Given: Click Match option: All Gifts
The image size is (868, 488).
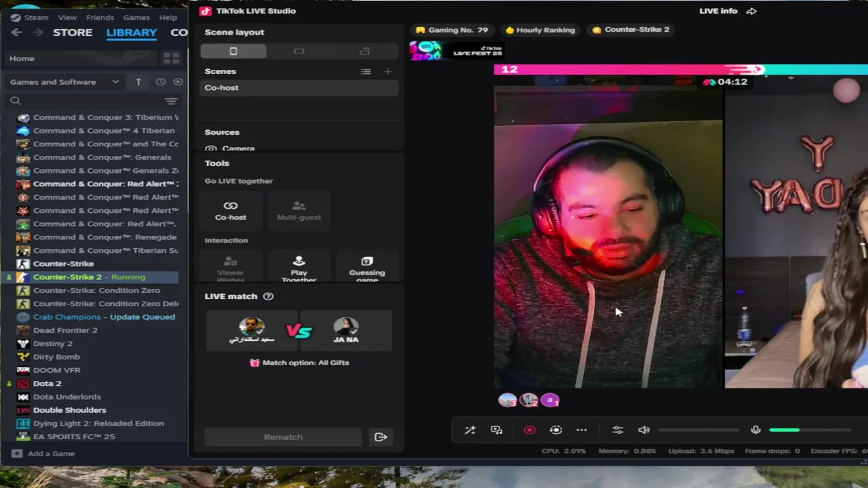Looking at the screenshot, I should (299, 363).
